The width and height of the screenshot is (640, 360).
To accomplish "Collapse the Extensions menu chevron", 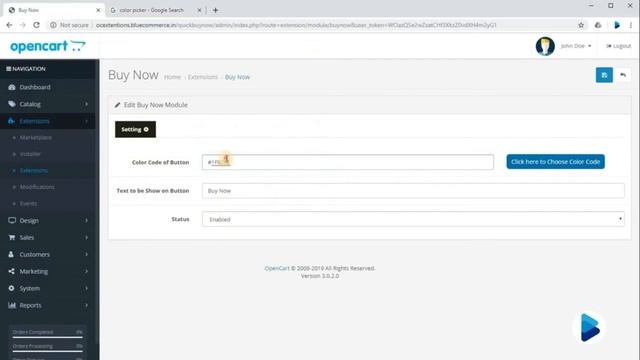I will coord(87,121).
